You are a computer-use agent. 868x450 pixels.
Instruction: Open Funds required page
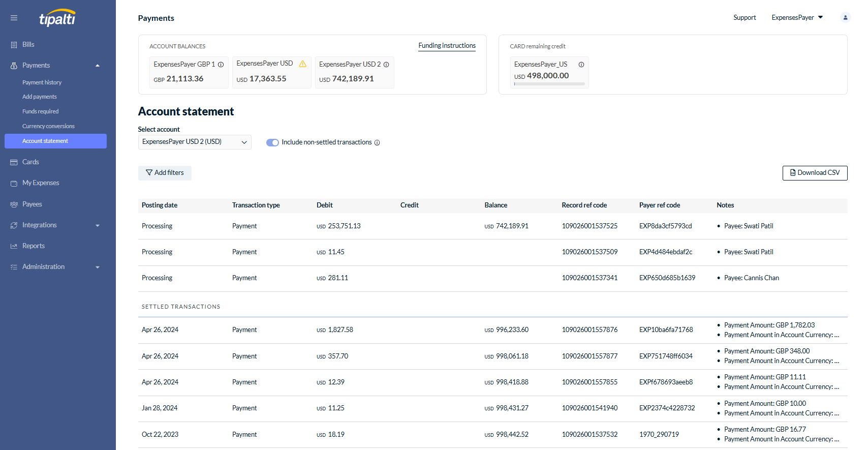click(40, 111)
